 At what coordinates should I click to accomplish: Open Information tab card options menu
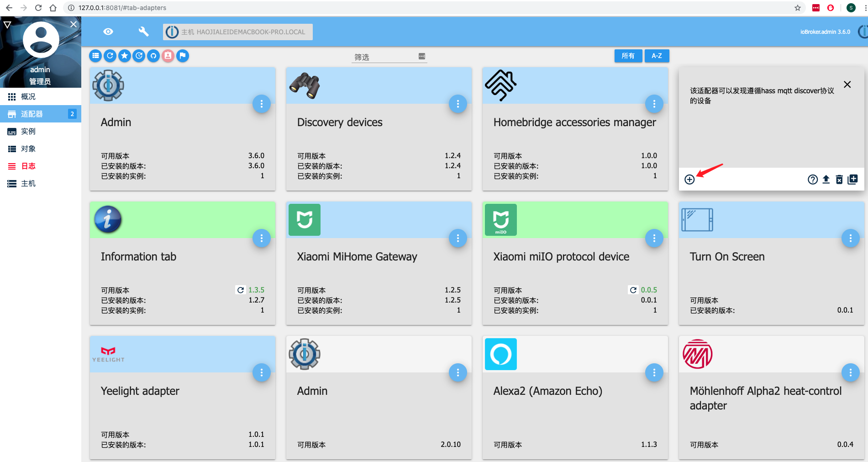[262, 239]
